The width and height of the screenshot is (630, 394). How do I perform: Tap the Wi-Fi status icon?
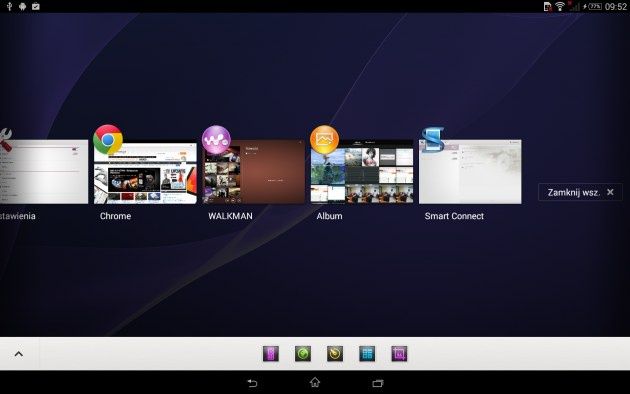(x=560, y=6)
